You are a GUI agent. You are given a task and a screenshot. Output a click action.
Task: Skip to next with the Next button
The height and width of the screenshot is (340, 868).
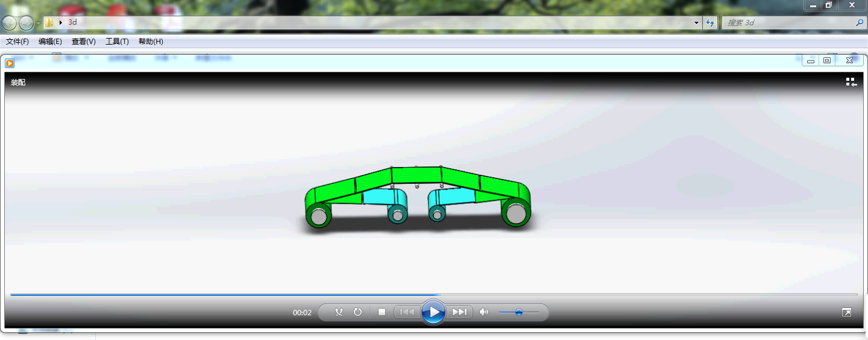pyautogui.click(x=459, y=312)
